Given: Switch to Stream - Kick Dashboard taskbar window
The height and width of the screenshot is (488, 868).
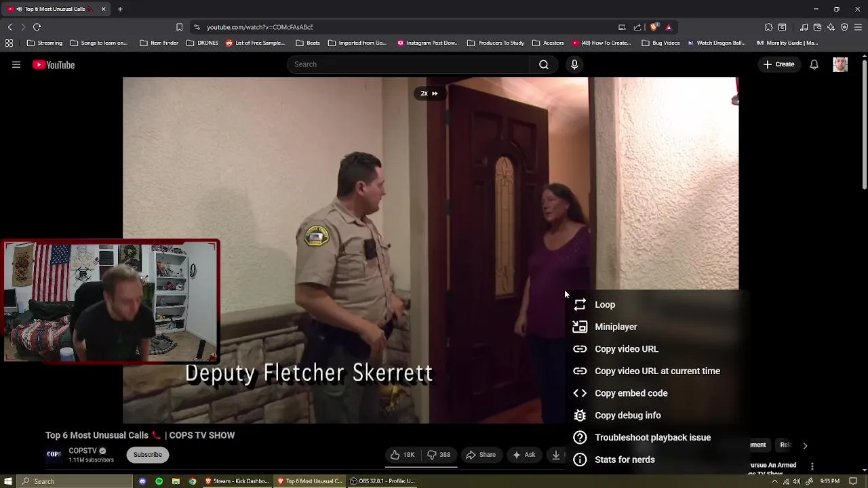Looking at the screenshot, I should 237,481.
